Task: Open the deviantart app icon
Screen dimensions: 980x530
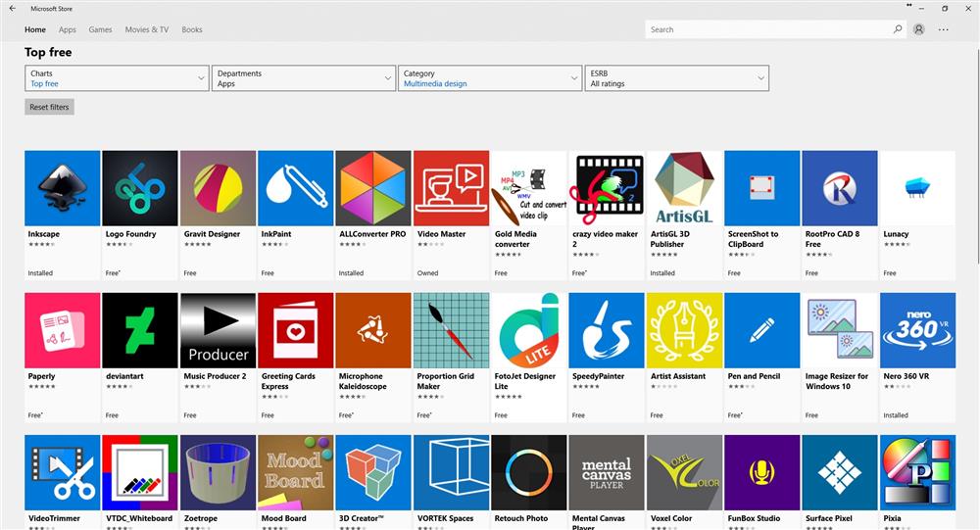Action: (x=140, y=330)
